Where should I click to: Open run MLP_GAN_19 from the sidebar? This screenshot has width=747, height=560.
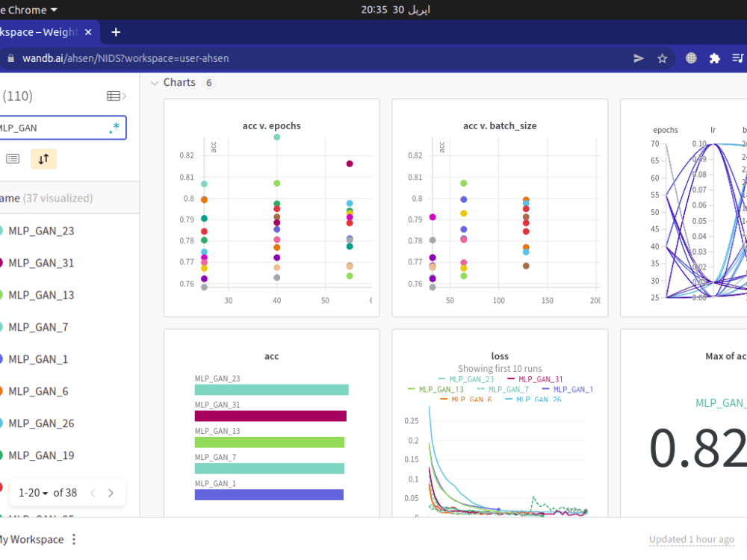tap(40, 455)
